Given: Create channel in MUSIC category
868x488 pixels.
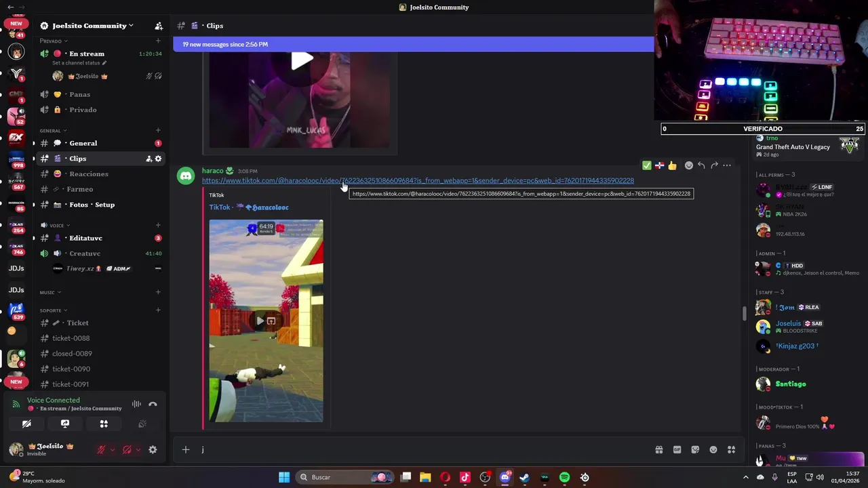Looking at the screenshot, I should click(158, 292).
